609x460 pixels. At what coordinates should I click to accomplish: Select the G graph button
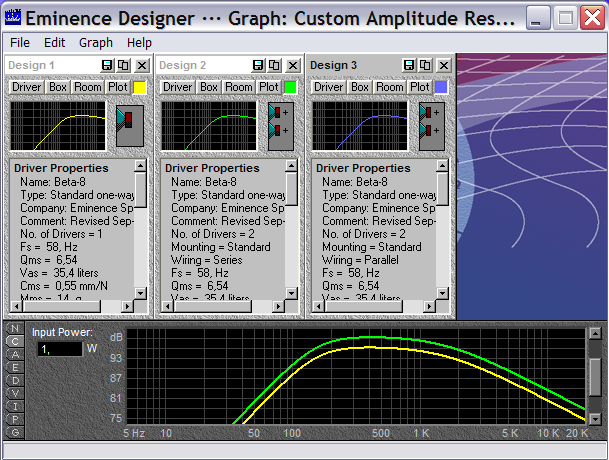(15, 432)
